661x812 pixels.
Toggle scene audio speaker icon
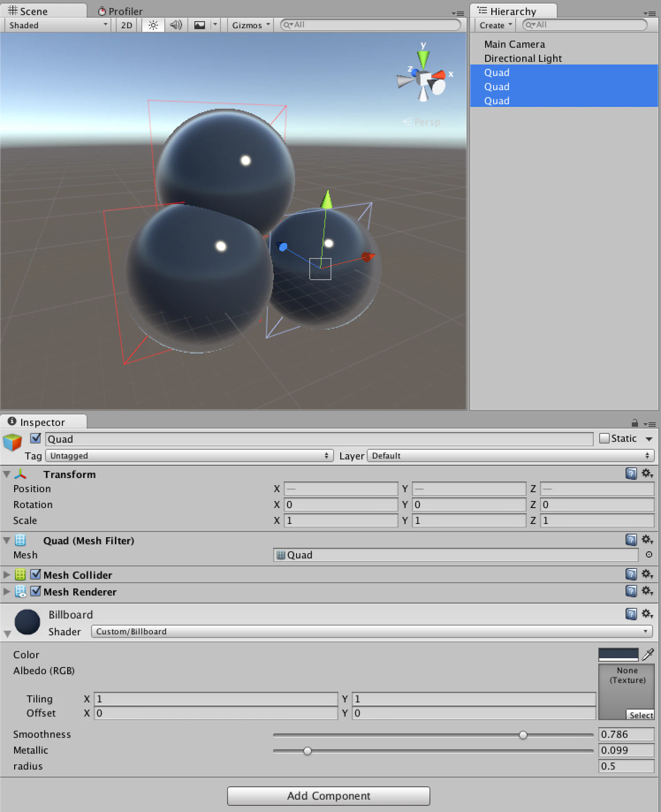(x=176, y=25)
